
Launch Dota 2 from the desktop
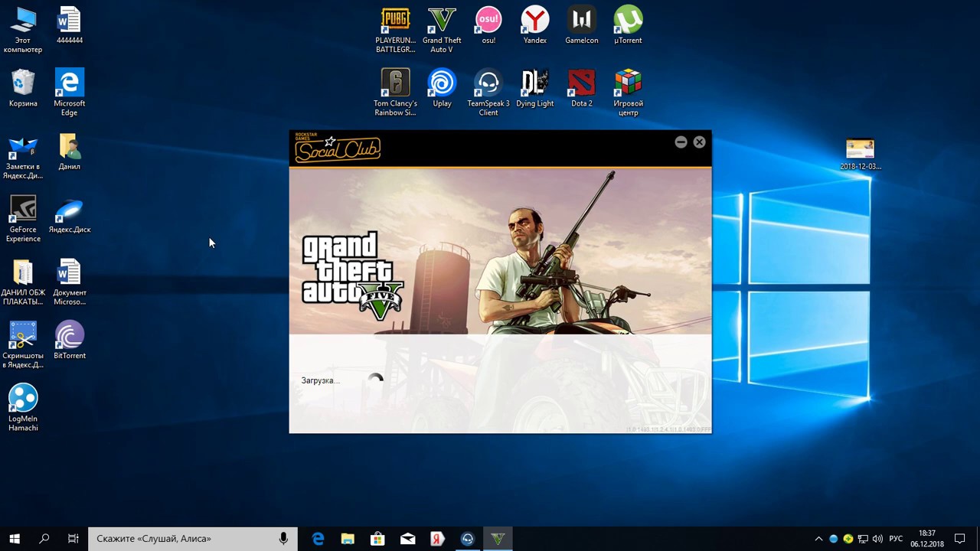[x=582, y=88]
